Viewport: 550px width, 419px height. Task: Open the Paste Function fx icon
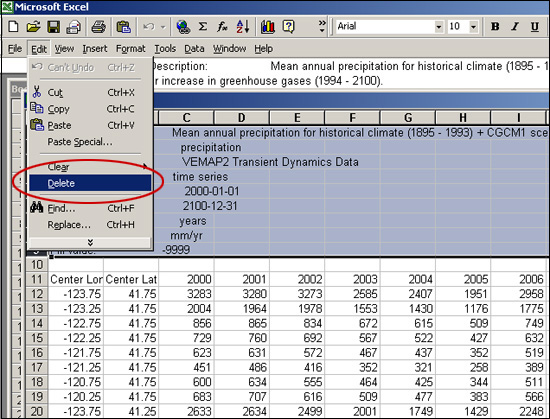point(222,27)
